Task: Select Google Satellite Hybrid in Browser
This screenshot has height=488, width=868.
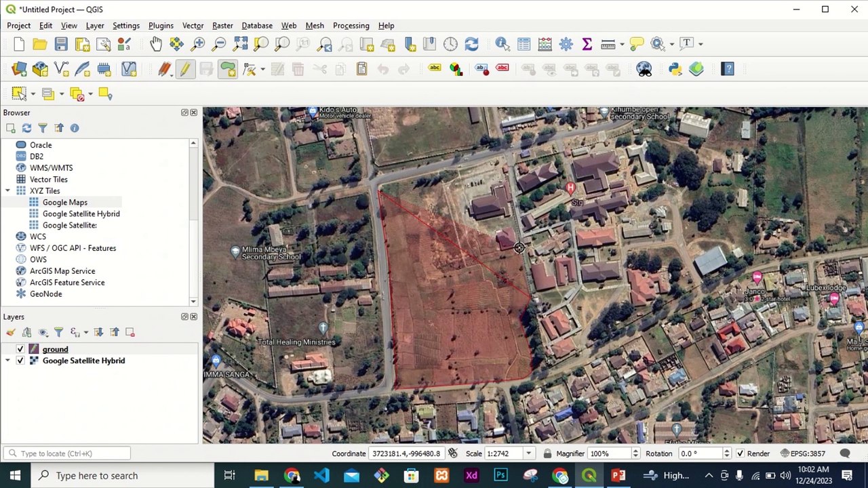Action: click(81, 213)
